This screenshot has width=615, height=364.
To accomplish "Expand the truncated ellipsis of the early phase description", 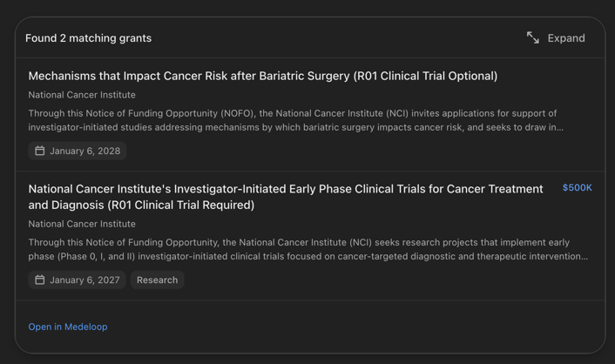I will tap(583, 256).
